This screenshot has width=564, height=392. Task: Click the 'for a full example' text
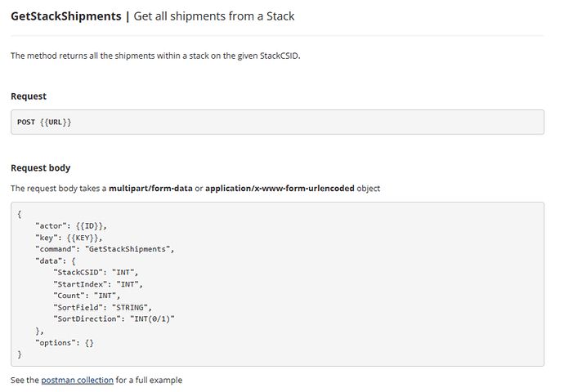point(149,380)
